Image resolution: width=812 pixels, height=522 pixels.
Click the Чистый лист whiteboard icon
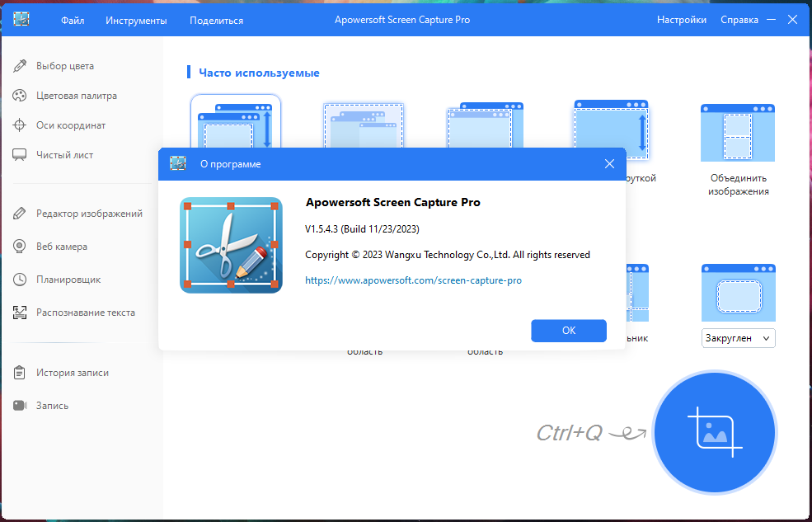tap(20, 155)
